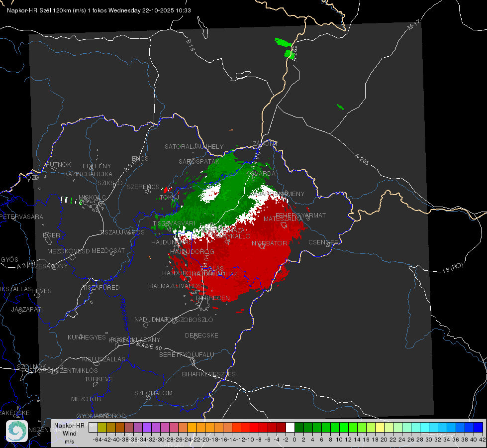Click the MISKOLC city label
Image resolution: width=487 pixels, height=448 pixels.
(x=92, y=198)
